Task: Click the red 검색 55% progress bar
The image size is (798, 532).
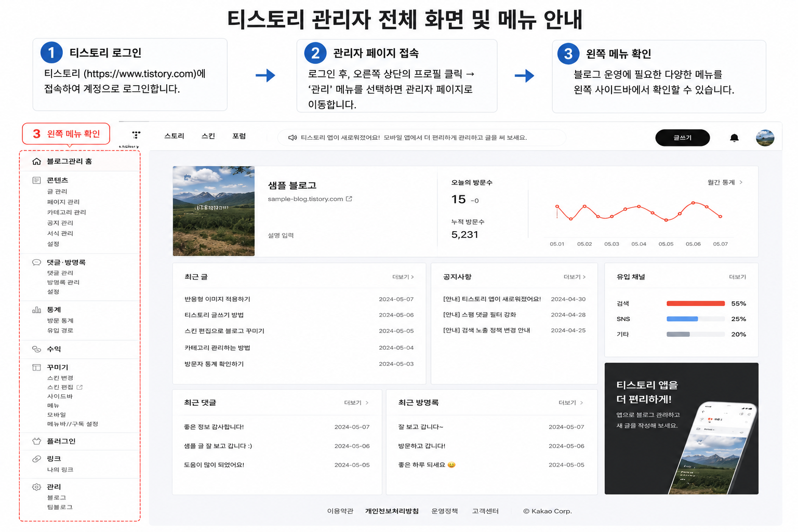Action: (696, 303)
